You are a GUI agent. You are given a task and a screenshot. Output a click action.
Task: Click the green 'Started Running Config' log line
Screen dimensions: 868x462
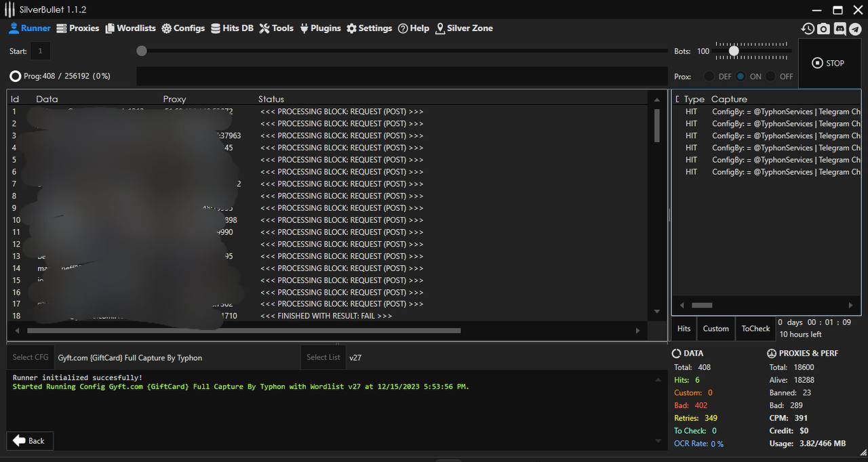(x=241, y=387)
